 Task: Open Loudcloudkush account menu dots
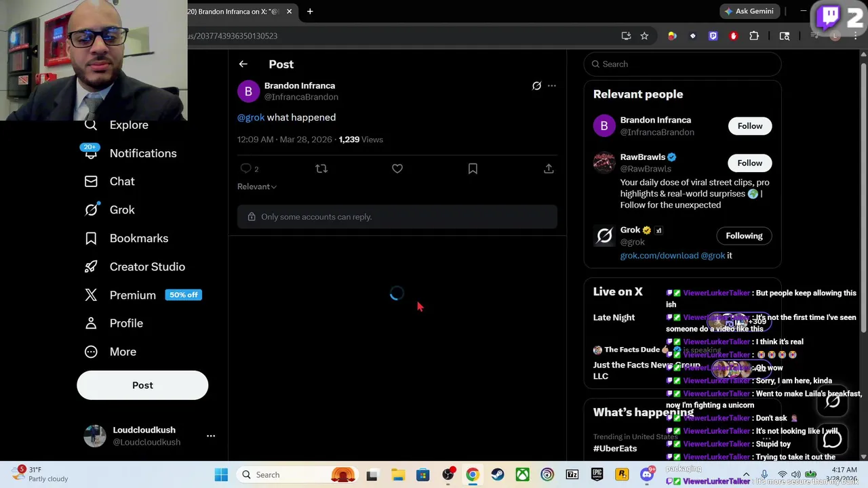[211, 436]
